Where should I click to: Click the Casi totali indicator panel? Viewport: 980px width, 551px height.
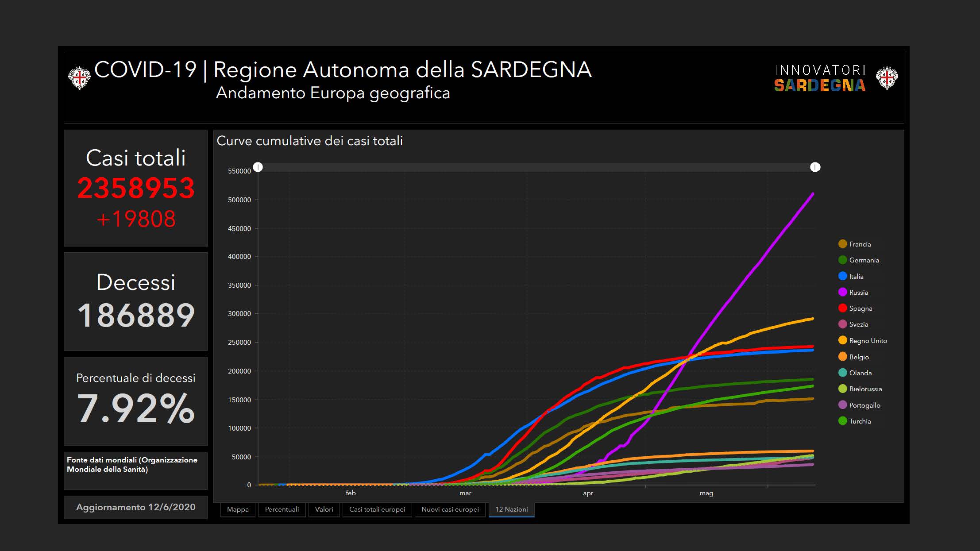point(135,188)
